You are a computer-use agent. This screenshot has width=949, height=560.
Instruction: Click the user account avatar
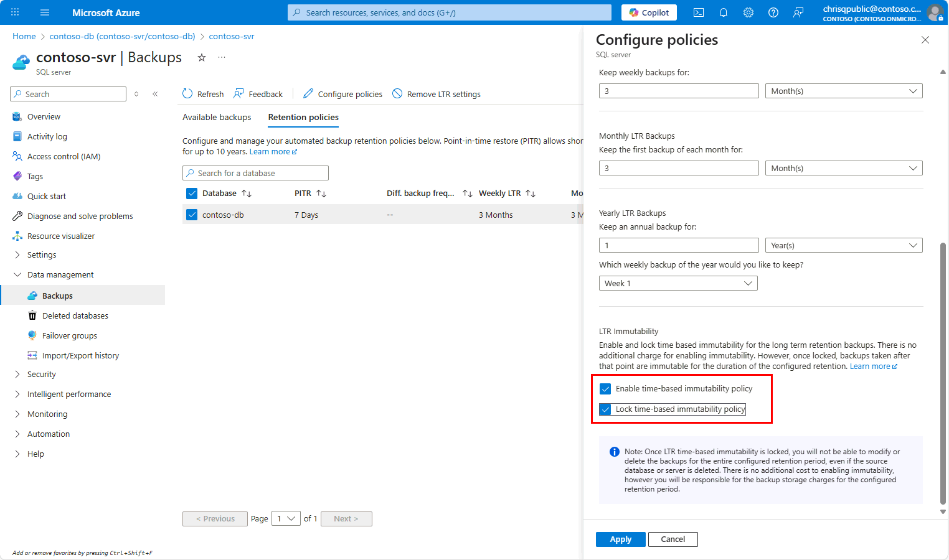click(x=935, y=12)
